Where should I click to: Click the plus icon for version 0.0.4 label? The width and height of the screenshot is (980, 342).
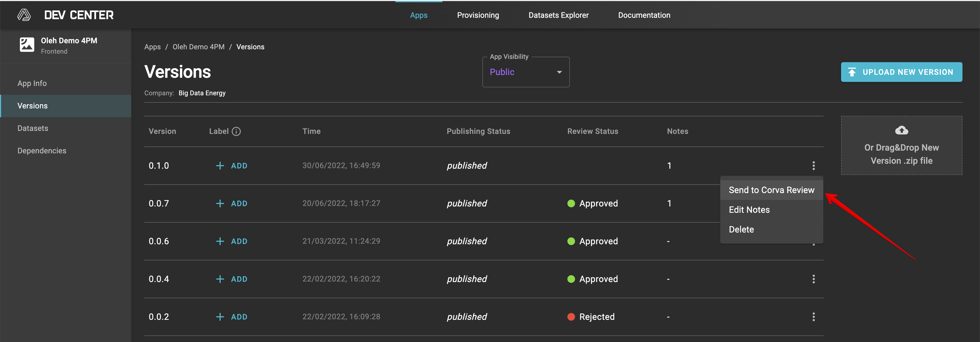[x=220, y=279]
